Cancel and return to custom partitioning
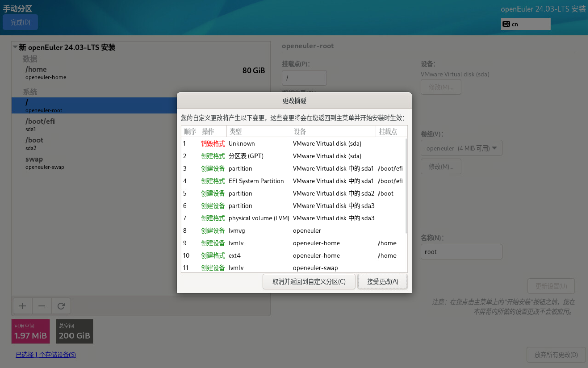 point(309,281)
